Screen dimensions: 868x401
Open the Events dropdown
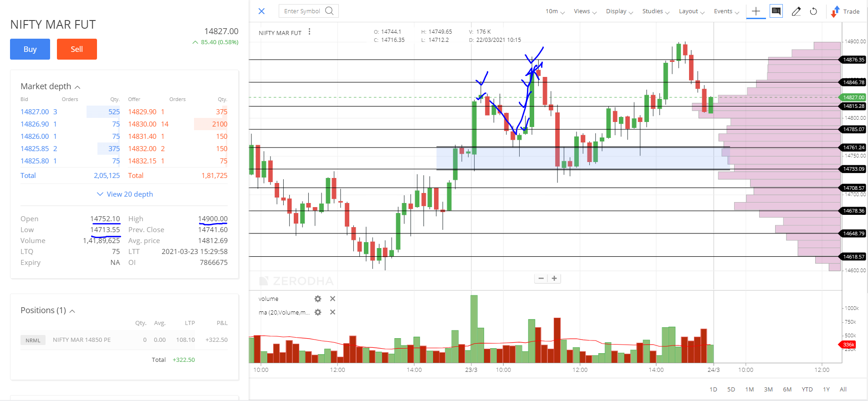click(x=726, y=11)
